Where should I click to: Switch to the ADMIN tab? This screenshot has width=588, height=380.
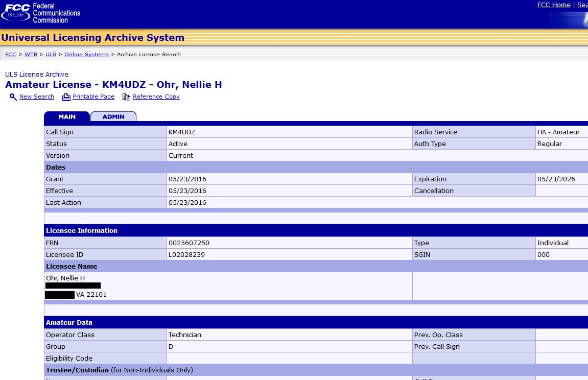tap(113, 116)
